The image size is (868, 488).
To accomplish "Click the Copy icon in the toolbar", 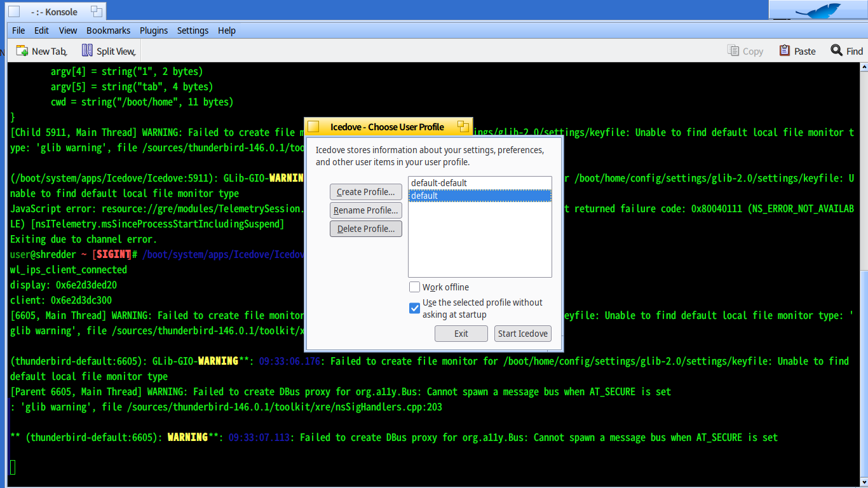I will (733, 51).
